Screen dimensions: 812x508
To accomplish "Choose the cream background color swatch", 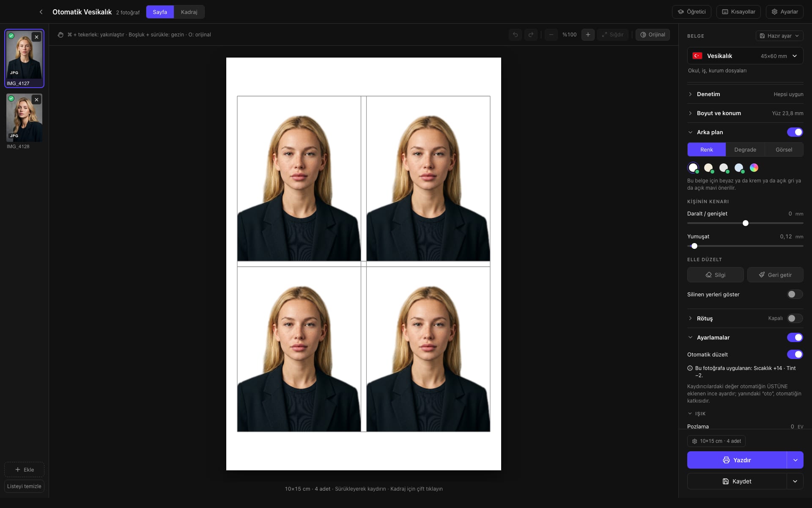I will point(708,168).
